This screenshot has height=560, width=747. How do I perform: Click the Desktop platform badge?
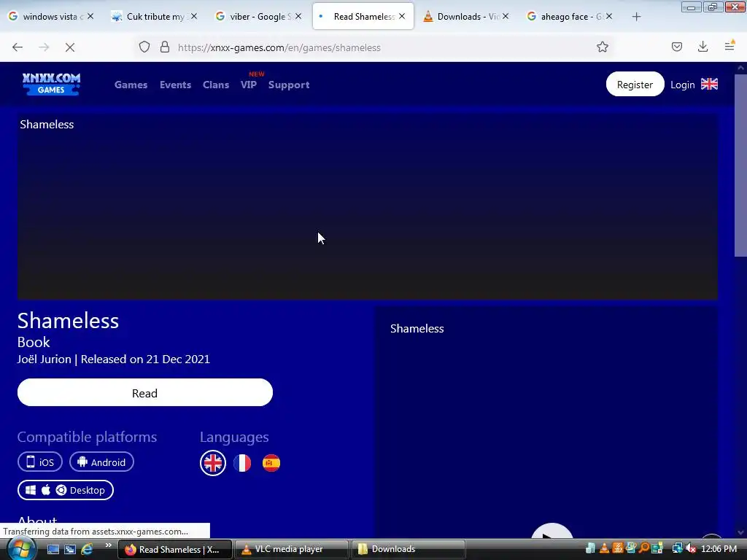click(65, 490)
